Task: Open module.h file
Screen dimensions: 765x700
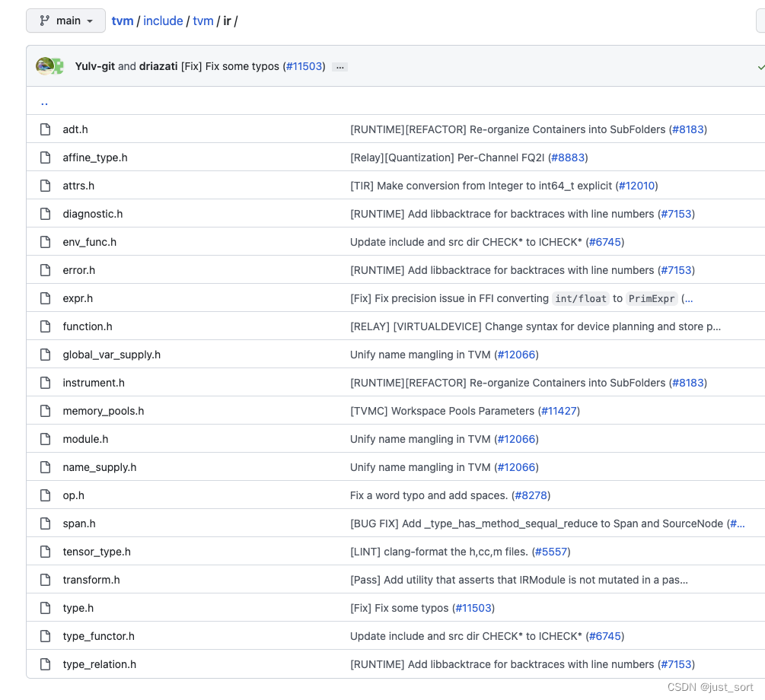Action: (85, 439)
